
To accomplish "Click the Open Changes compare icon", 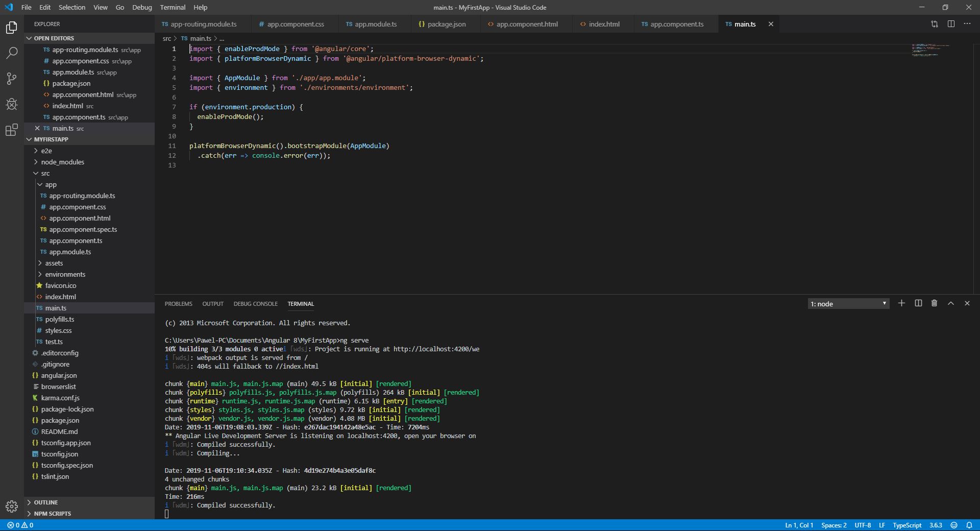I will (934, 24).
